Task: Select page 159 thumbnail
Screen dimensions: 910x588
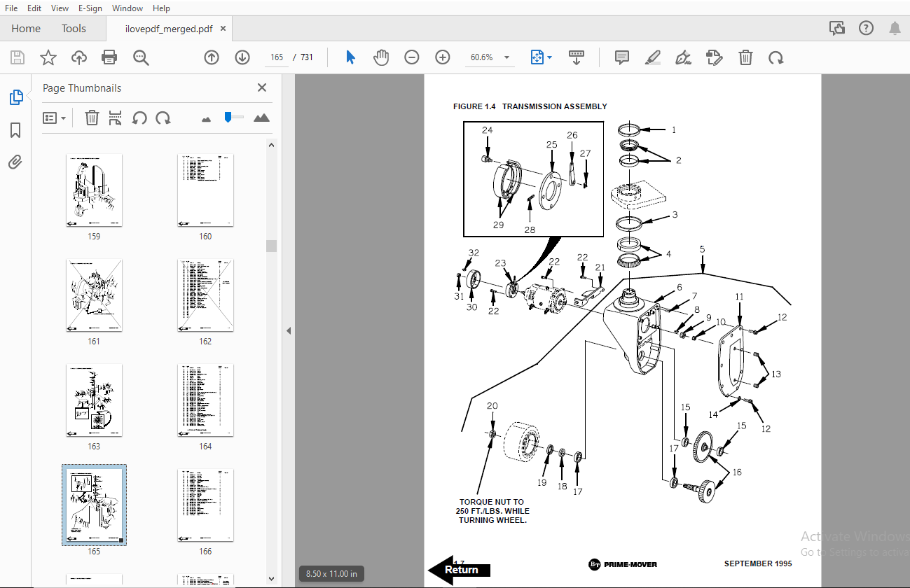Action: click(94, 190)
